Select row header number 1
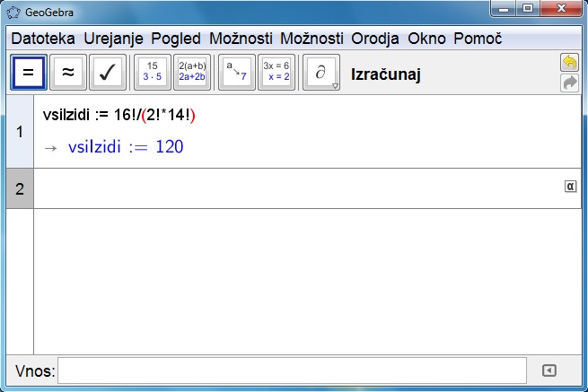The image size is (588, 392). [x=20, y=132]
